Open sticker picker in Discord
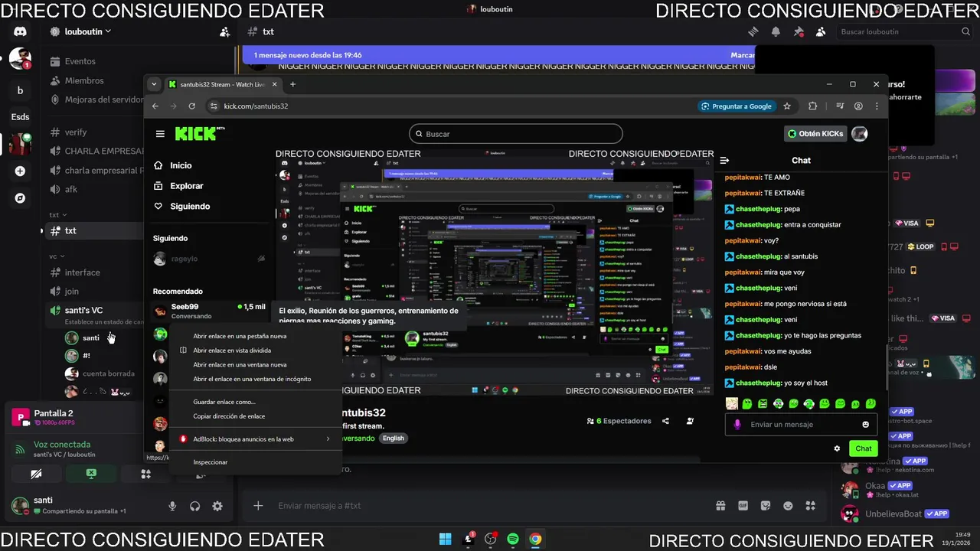This screenshot has height=551, width=980. click(766, 506)
